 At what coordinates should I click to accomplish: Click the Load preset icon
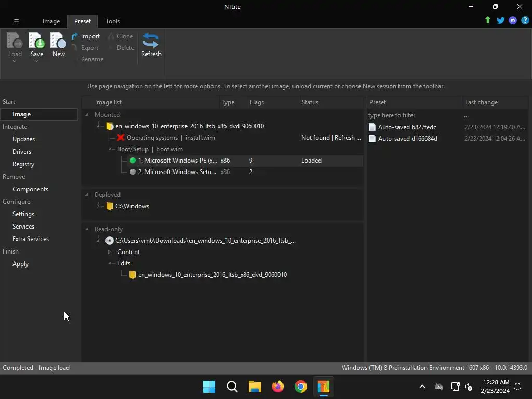[15, 41]
